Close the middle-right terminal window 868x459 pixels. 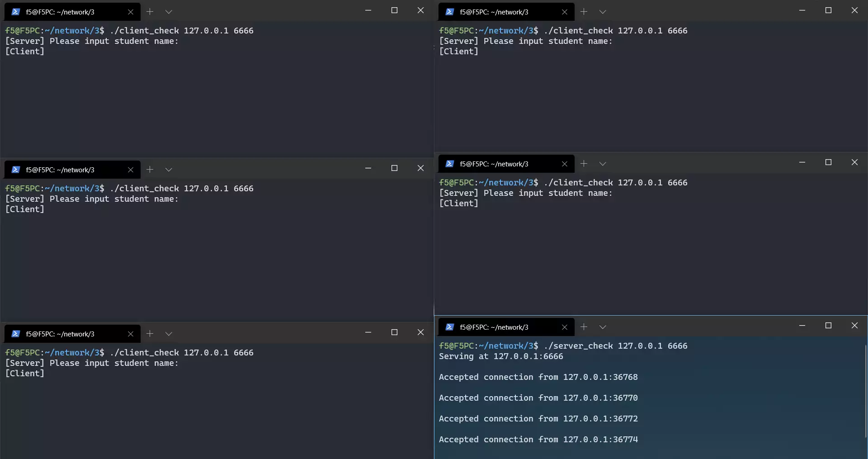point(854,162)
